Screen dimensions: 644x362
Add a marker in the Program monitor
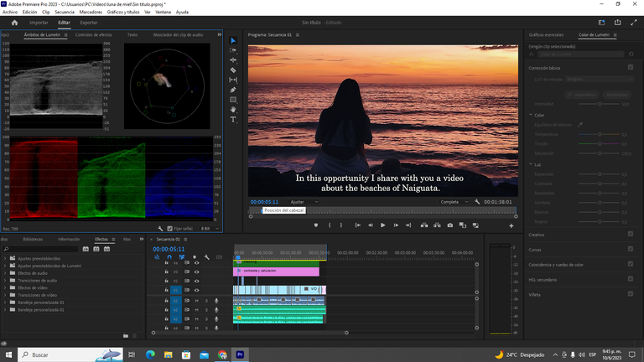pyautogui.click(x=316, y=225)
